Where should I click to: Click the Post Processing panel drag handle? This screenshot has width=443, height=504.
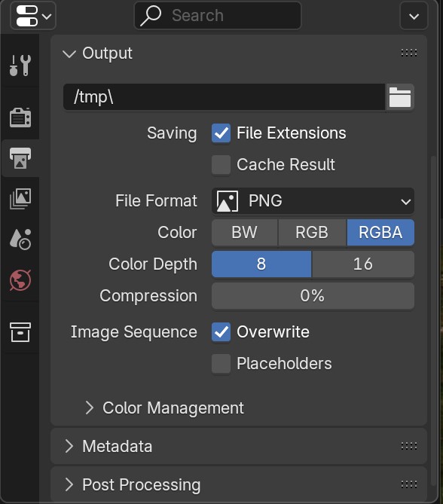(x=409, y=484)
